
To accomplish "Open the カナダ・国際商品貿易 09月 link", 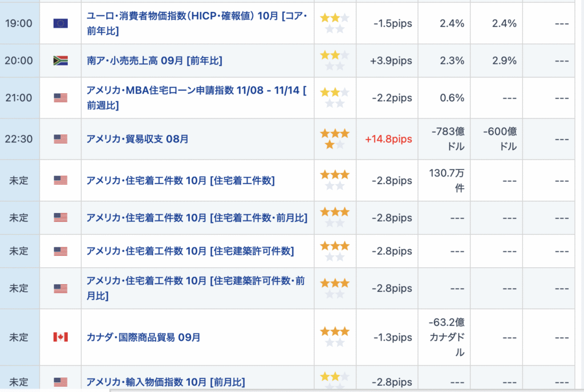I will [143, 337].
